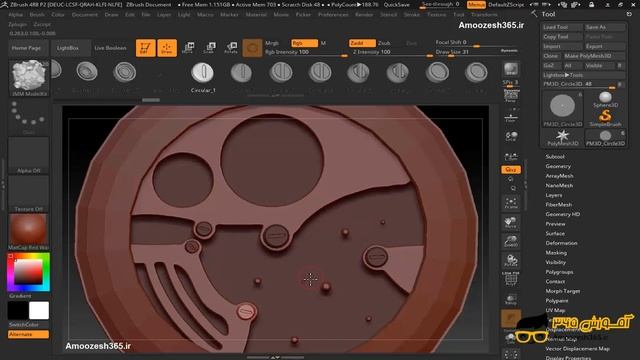Toggle the M material mode
640x360 pixels.
pos(323,43)
